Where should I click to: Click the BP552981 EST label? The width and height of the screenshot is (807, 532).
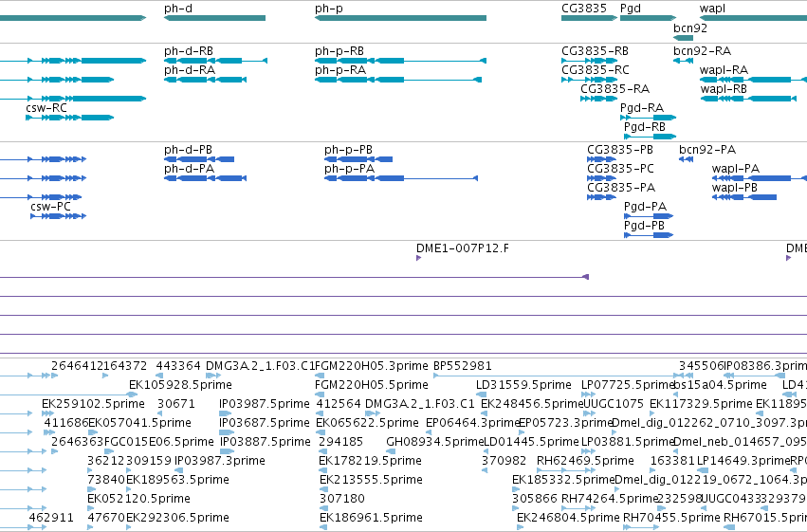462,366
